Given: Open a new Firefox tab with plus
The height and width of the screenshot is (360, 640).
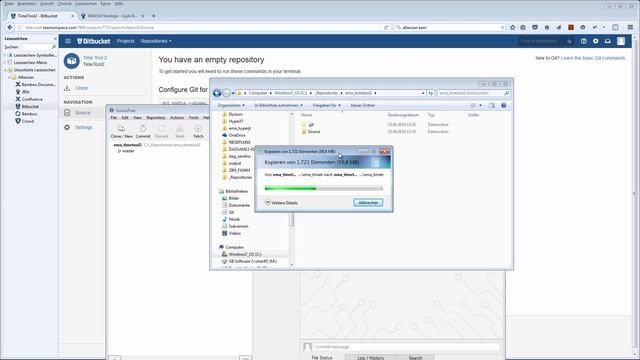Looking at the screenshot, I should point(153,16).
